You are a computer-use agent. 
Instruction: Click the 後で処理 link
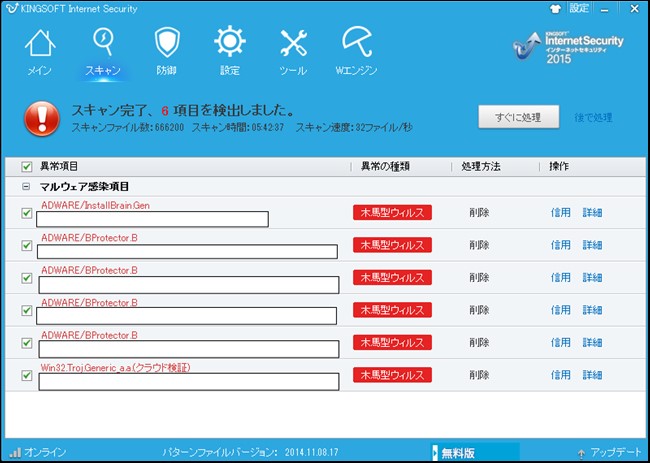coord(593,117)
